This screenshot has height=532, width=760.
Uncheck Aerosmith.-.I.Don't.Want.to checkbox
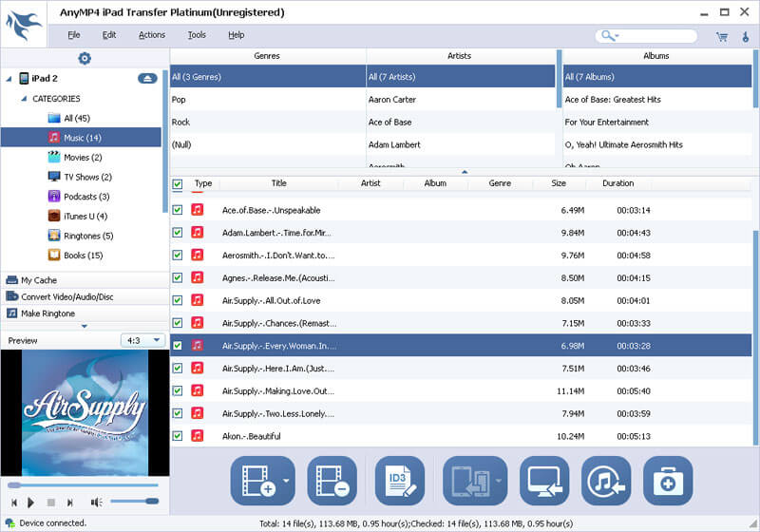pos(178,255)
